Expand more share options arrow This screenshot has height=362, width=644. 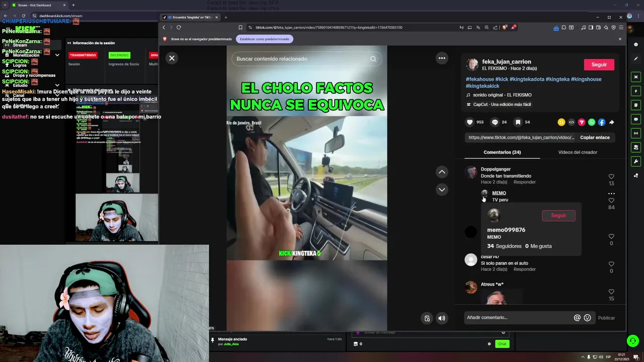(612, 122)
